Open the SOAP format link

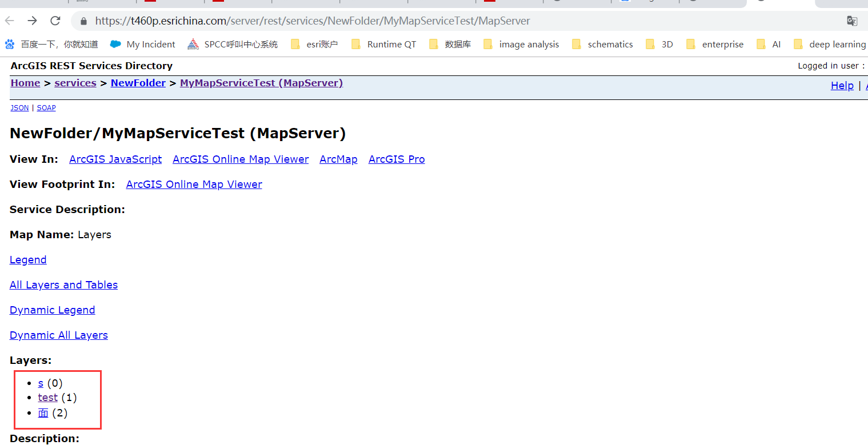[x=46, y=108]
